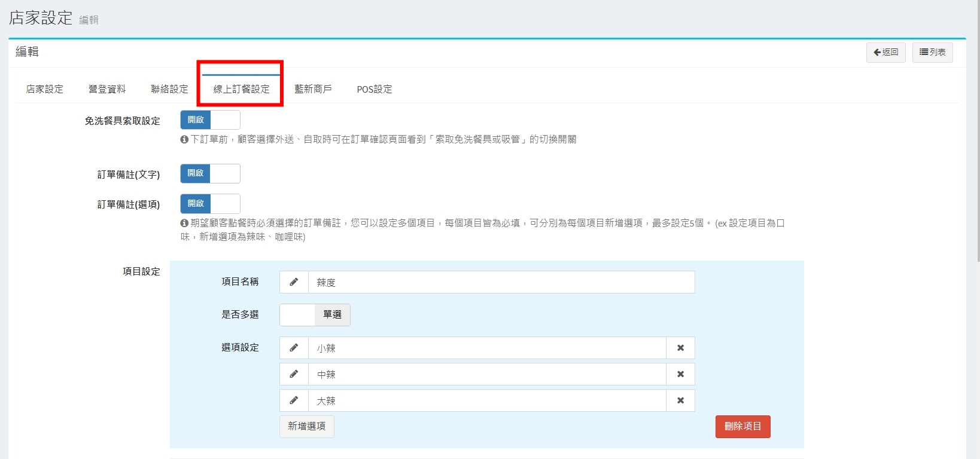Screen dimensions: 980x459
Task: Switch 是否多選 toggle from 單選
Action: (315, 315)
